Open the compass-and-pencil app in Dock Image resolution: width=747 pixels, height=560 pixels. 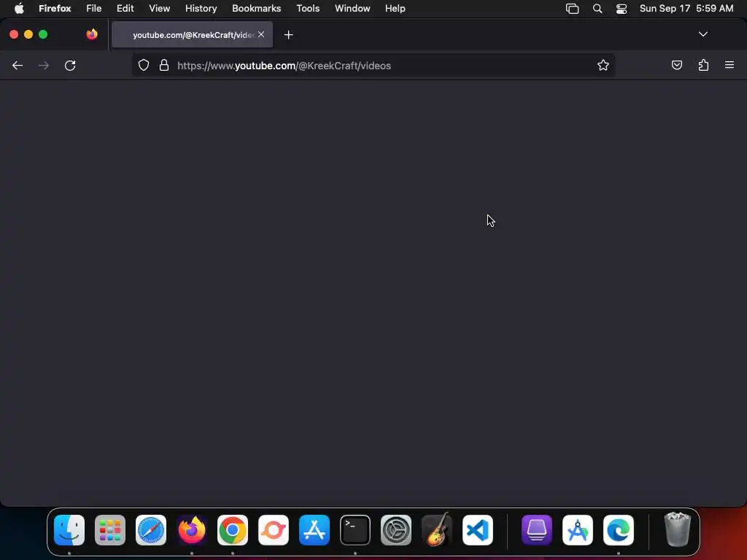[578, 530]
